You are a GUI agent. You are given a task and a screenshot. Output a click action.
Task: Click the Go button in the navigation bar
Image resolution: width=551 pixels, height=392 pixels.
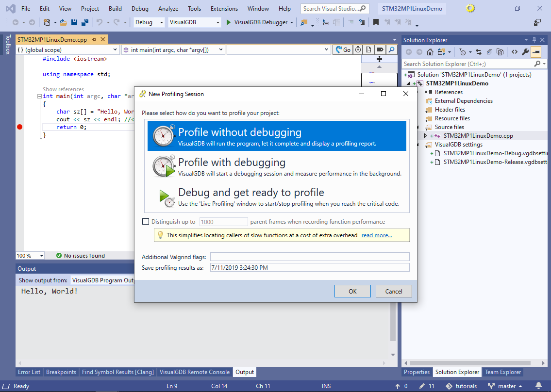[x=343, y=50]
